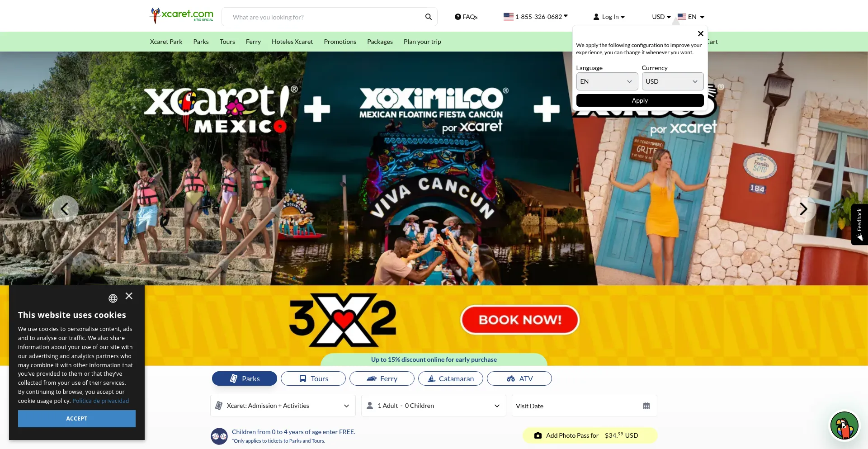The height and width of the screenshot is (449, 868).
Task: Click the red BOOK NOW! button
Action: tap(520, 320)
